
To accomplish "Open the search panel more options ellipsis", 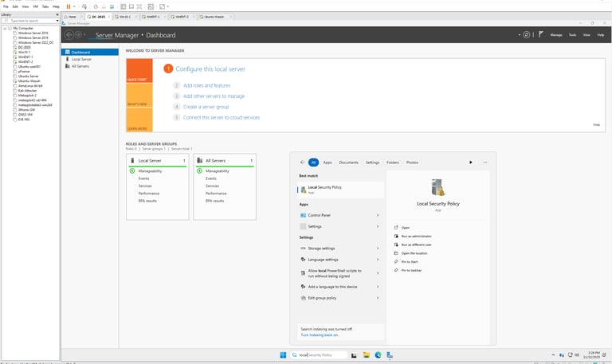I will [x=485, y=162].
